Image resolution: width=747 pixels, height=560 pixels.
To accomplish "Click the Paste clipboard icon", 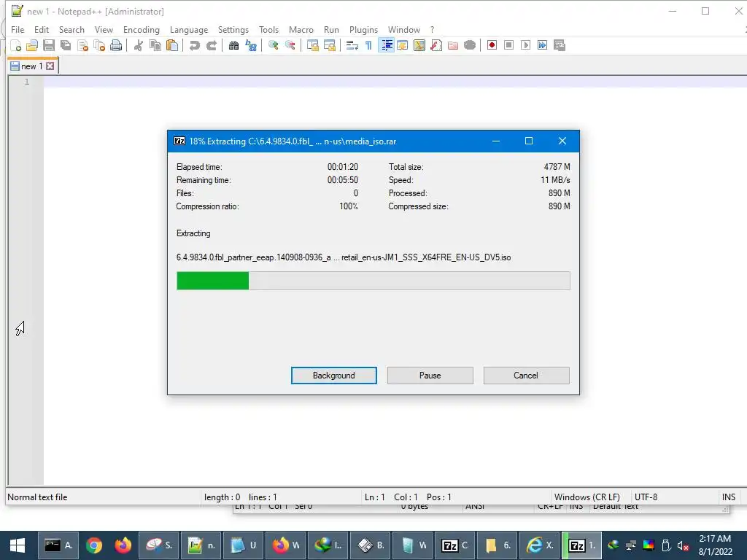I will (172, 45).
